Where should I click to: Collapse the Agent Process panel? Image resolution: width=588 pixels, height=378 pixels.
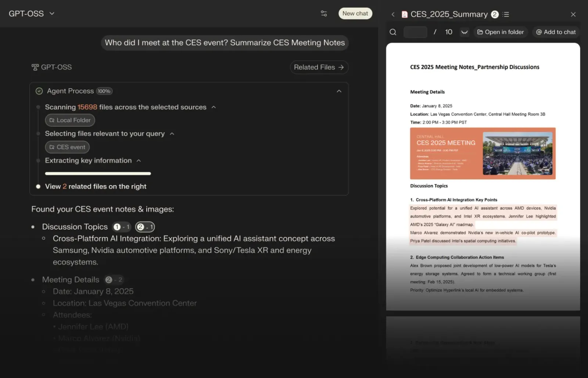pyautogui.click(x=339, y=91)
